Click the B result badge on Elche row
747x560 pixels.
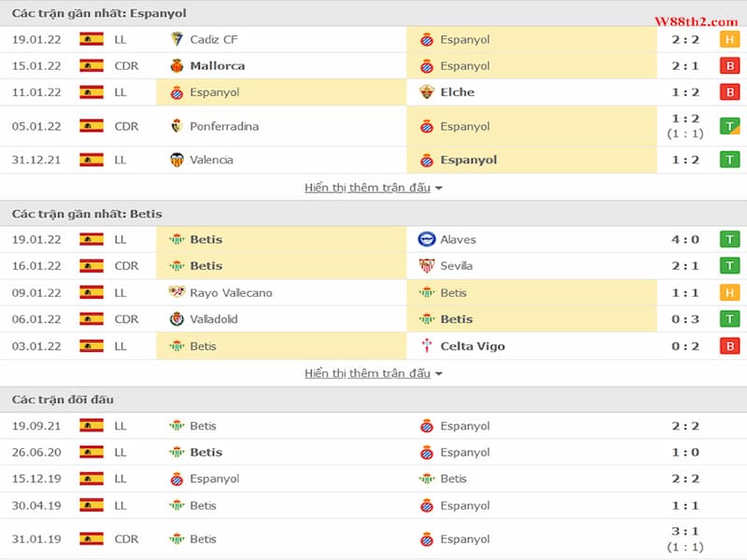(729, 91)
